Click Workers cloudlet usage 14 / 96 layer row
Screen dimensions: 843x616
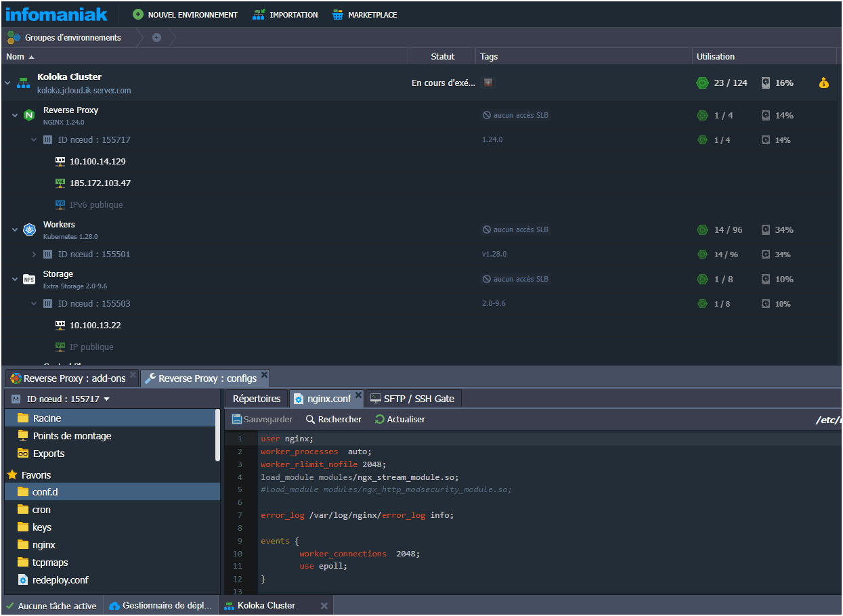pos(720,230)
